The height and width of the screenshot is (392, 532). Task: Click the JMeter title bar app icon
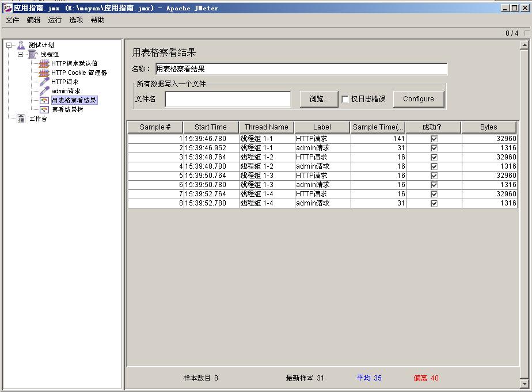pyautogui.click(x=7, y=8)
